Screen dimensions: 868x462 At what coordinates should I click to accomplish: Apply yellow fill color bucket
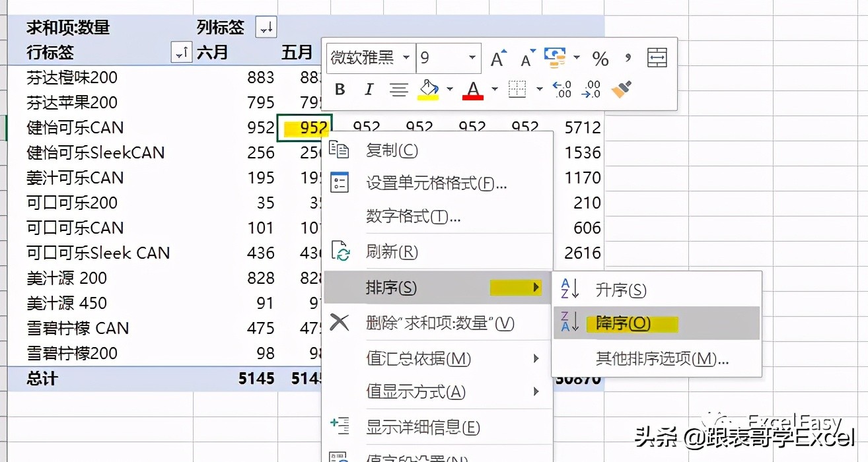click(x=429, y=90)
